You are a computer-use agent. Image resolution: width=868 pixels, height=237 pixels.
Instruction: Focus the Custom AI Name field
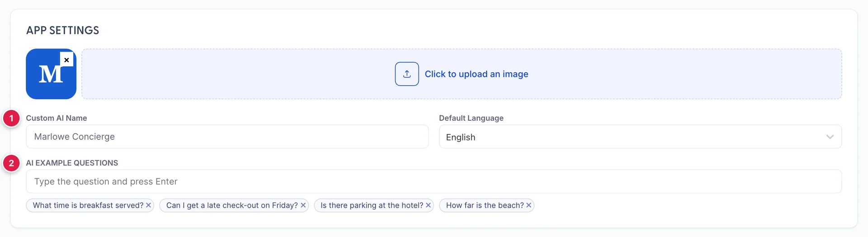click(227, 137)
